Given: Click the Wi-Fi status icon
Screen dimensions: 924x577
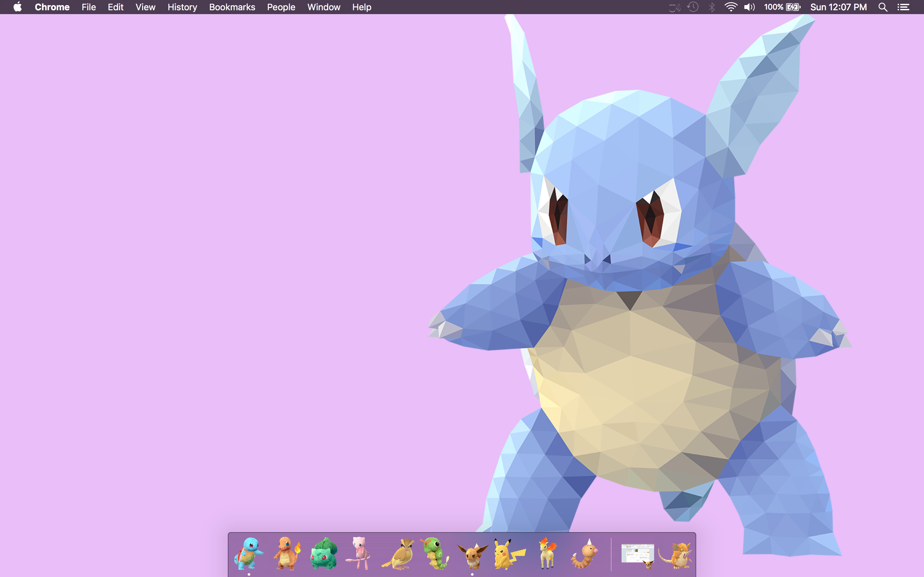Looking at the screenshot, I should coord(731,7).
